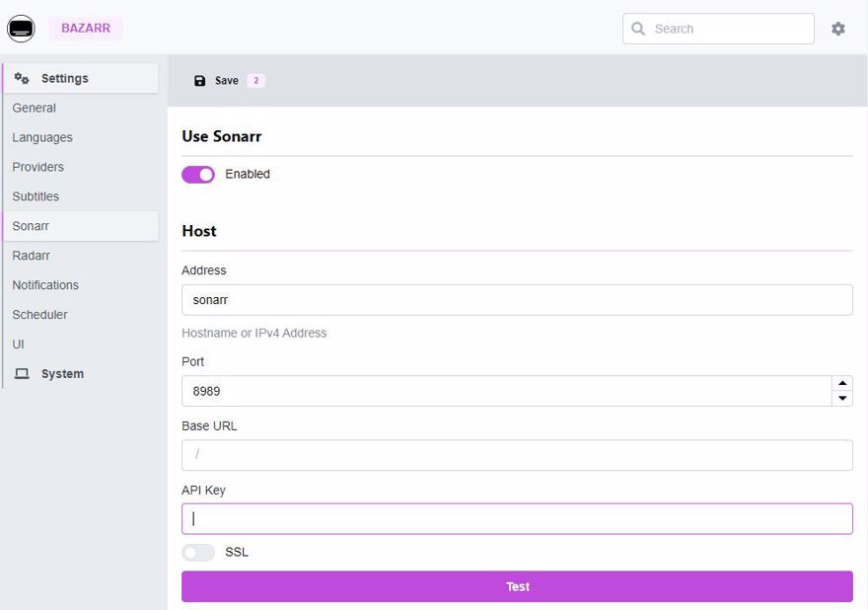Click the Settings gears icon in sidebar
The width and height of the screenshot is (868, 610).
[x=22, y=78]
